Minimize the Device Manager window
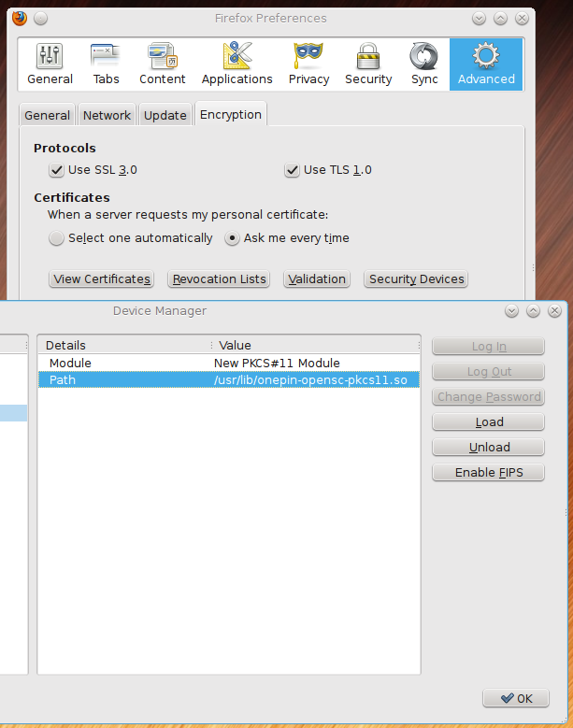573x728 pixels. [x=511, y=310]
